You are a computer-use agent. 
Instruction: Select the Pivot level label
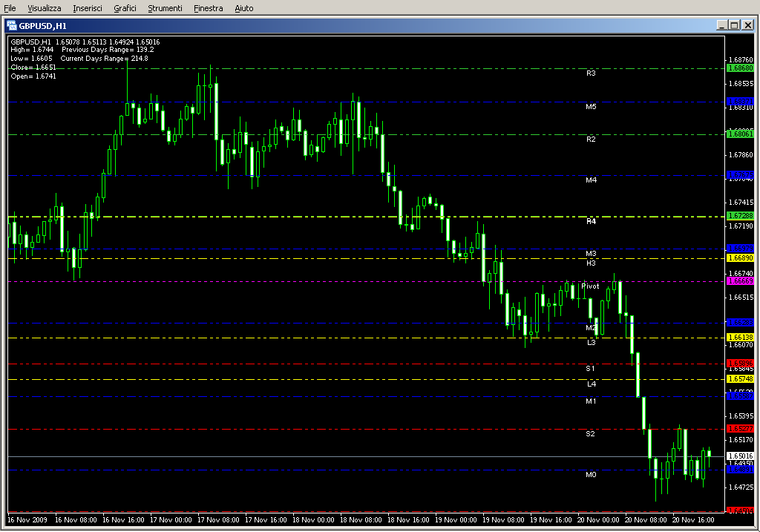click(590, 286)
